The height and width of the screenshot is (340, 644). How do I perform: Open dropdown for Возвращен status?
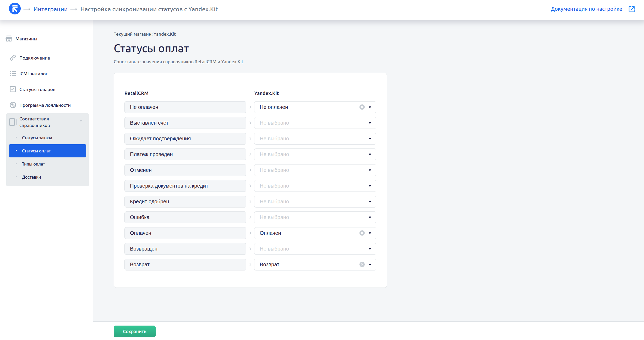(370, 249)
